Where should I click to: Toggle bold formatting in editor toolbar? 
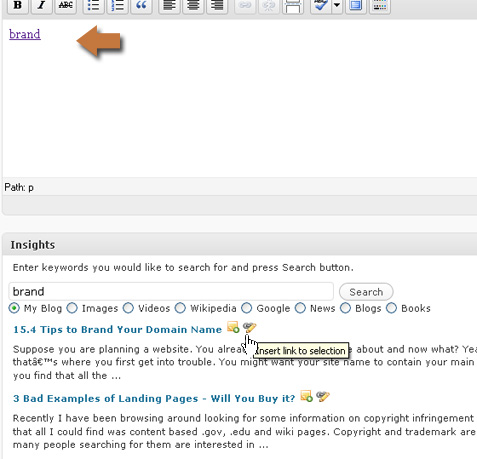tap(17, 6)
